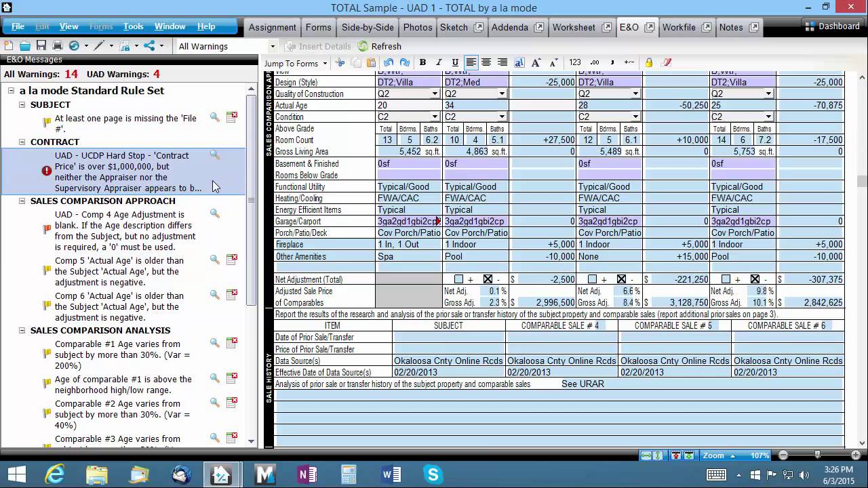Switch to the Assignment tab
Screen dimensions: 868x488
pos(272,27)
